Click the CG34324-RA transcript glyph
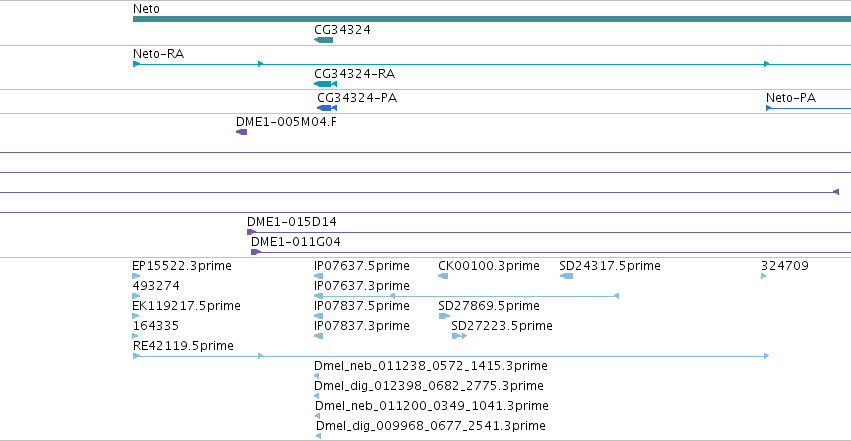This screenshot has height=441, width=851. tap(326, 84)
